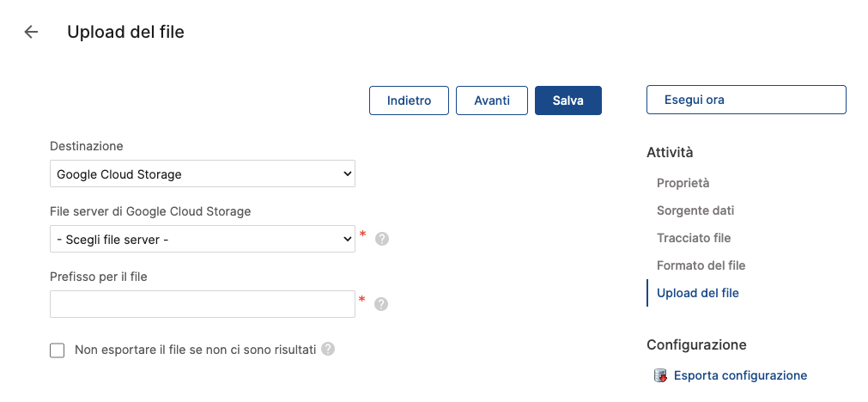This screenshot has width=868, height=402.
Task: Click the back arrow icon
Action: click(x=32, y=33)
